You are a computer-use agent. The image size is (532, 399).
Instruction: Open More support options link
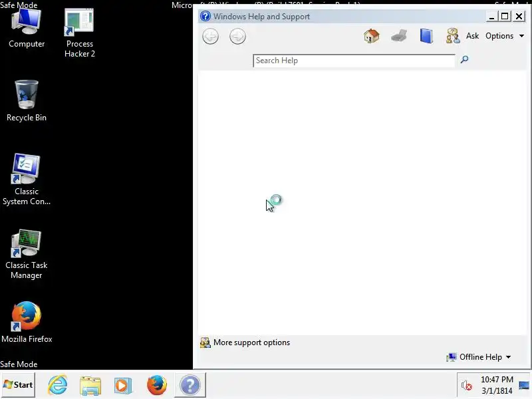point(251,342)
